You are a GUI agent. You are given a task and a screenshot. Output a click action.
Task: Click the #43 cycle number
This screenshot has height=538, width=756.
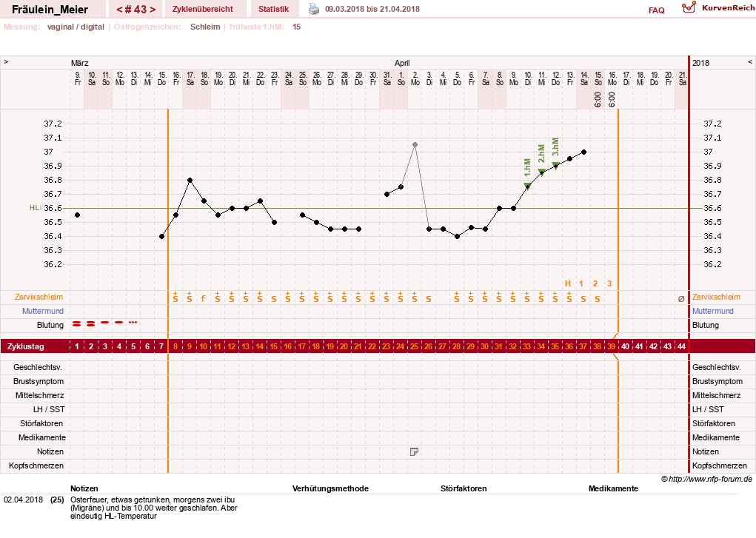(136, 9)
